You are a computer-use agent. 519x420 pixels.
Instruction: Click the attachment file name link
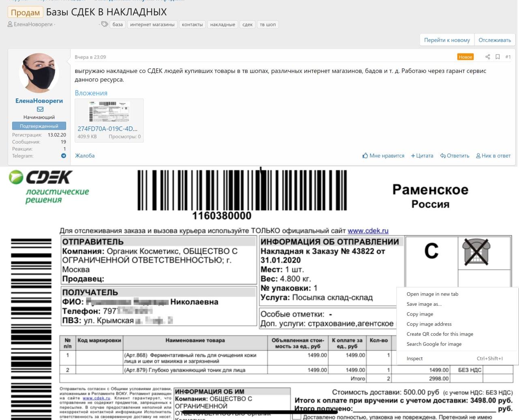pos(107,128)
